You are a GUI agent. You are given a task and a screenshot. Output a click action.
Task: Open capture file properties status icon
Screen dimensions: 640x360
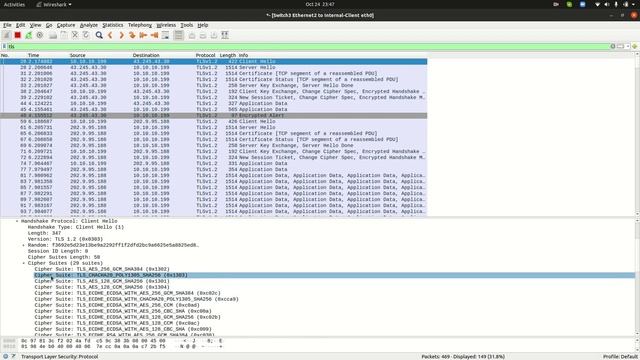(13, 356)
